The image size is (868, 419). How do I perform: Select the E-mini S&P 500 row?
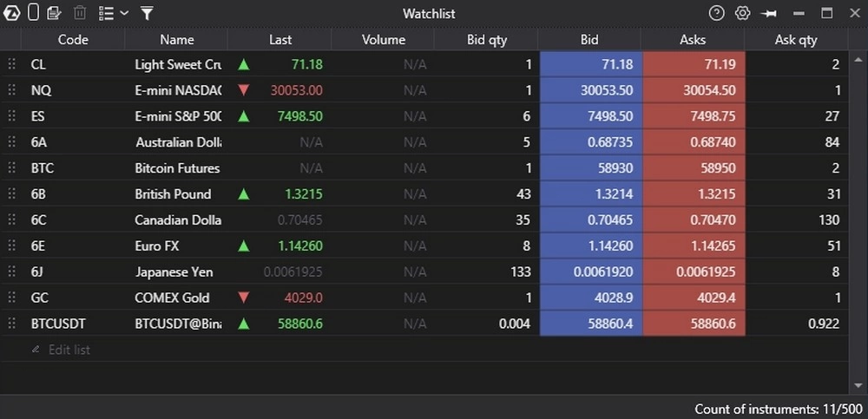(x=424, y=116)
